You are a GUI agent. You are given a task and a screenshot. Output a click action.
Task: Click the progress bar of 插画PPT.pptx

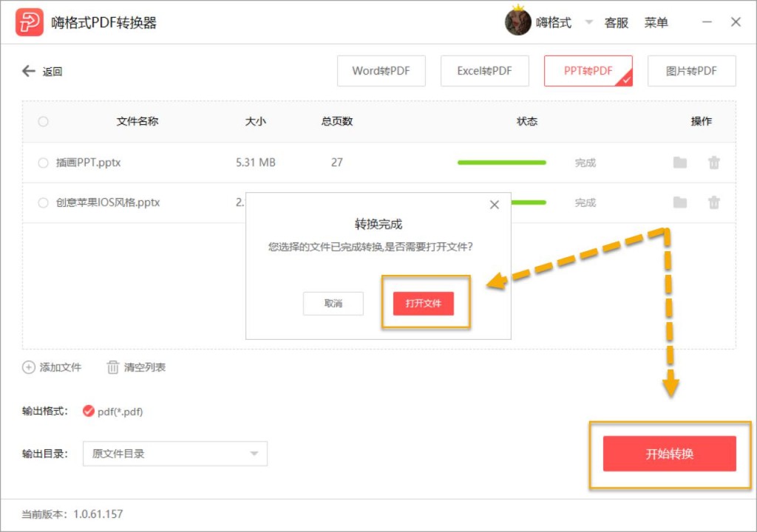[502, 163]
